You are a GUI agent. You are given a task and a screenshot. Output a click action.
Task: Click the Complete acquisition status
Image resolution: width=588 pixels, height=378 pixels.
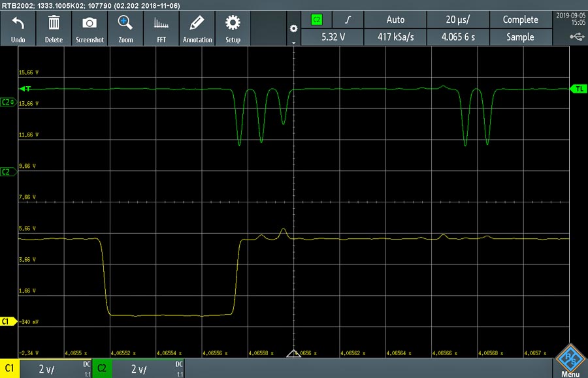pyautogui.click(x=521, y=20)
